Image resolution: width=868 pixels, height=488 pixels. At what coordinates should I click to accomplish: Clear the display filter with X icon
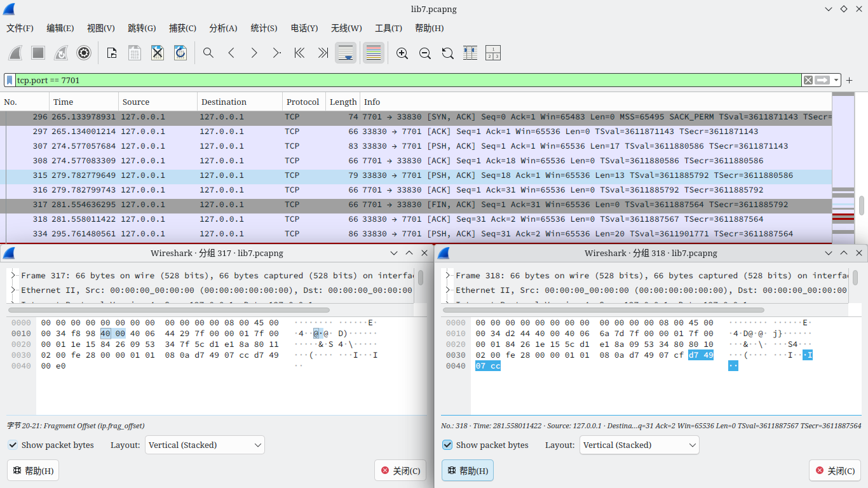[808, 80]
